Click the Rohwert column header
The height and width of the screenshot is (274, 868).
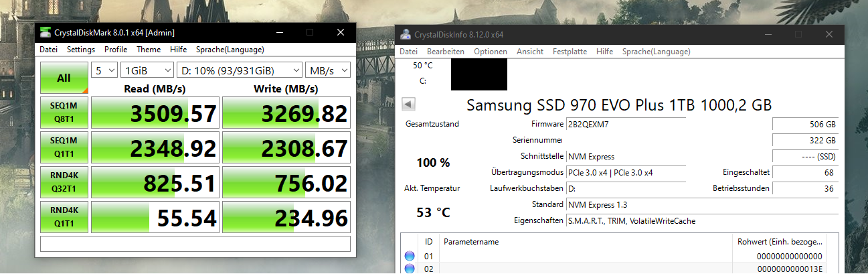(x=780, y=242)
